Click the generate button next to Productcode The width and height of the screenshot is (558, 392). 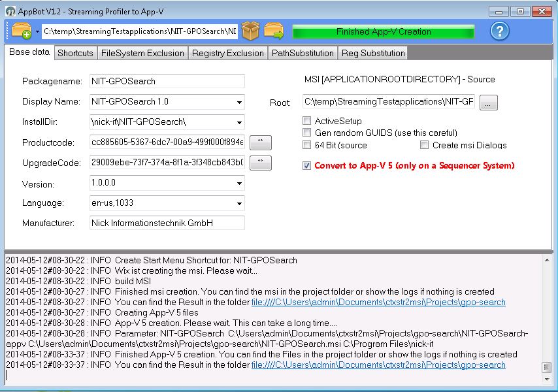261,142
